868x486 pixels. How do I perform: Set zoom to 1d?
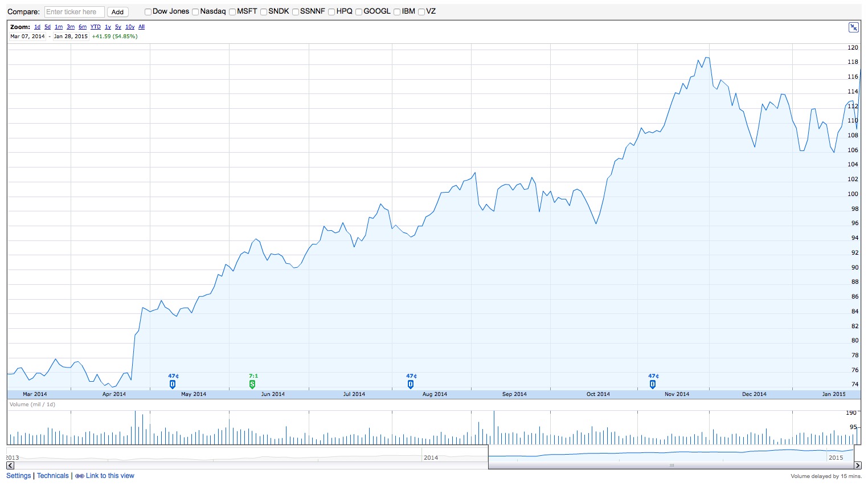37,27
